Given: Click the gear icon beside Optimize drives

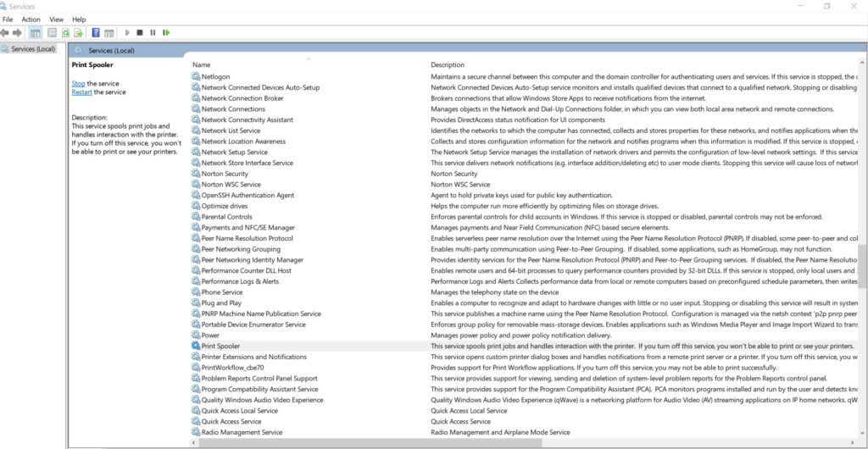Looking at the screenshot, I should [196, 206].
